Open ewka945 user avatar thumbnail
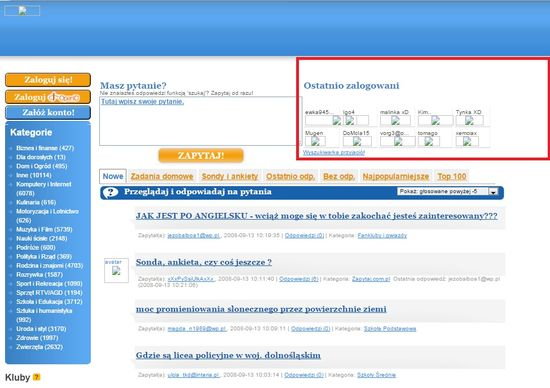The image size is (550, 388). point(323,121)
